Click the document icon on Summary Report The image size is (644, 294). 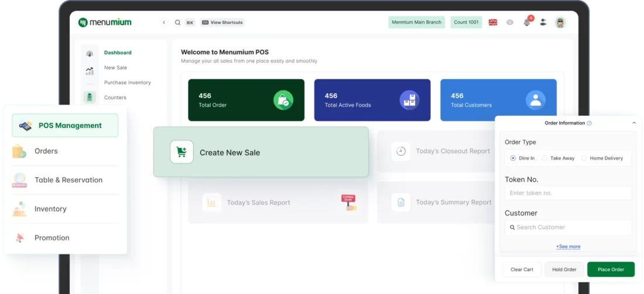[x=401, y=203]
